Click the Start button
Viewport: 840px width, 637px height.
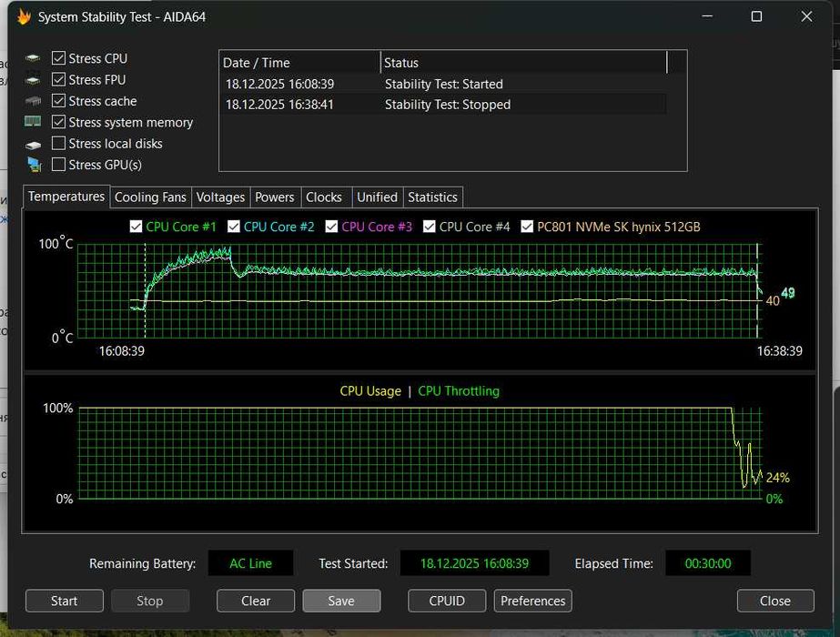65,601
